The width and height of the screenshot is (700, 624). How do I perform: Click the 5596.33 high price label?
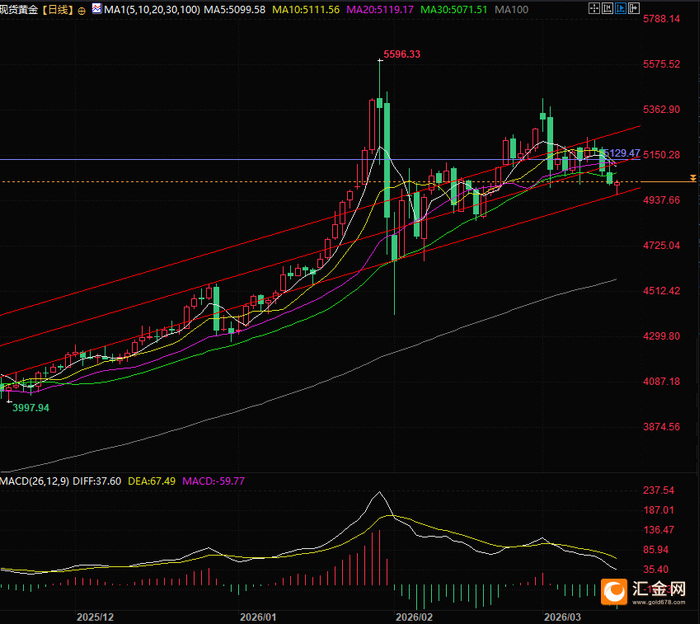click(402, 54)
